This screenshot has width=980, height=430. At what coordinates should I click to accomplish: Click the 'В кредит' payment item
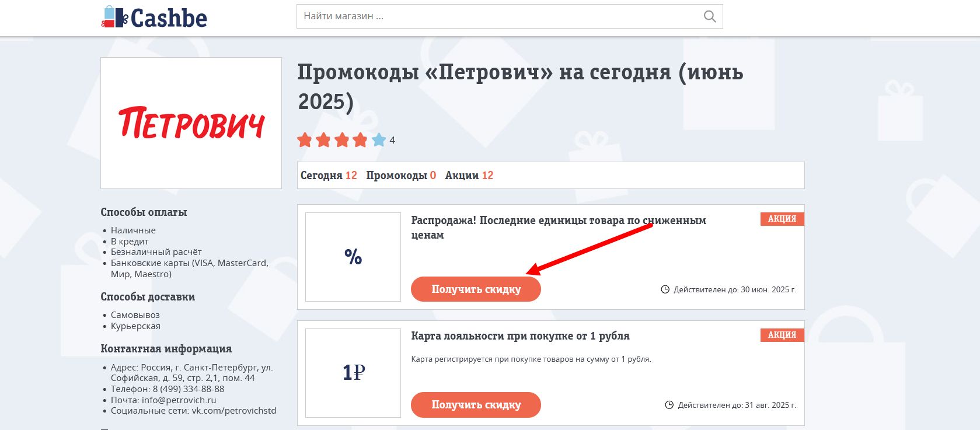[130, 242]
